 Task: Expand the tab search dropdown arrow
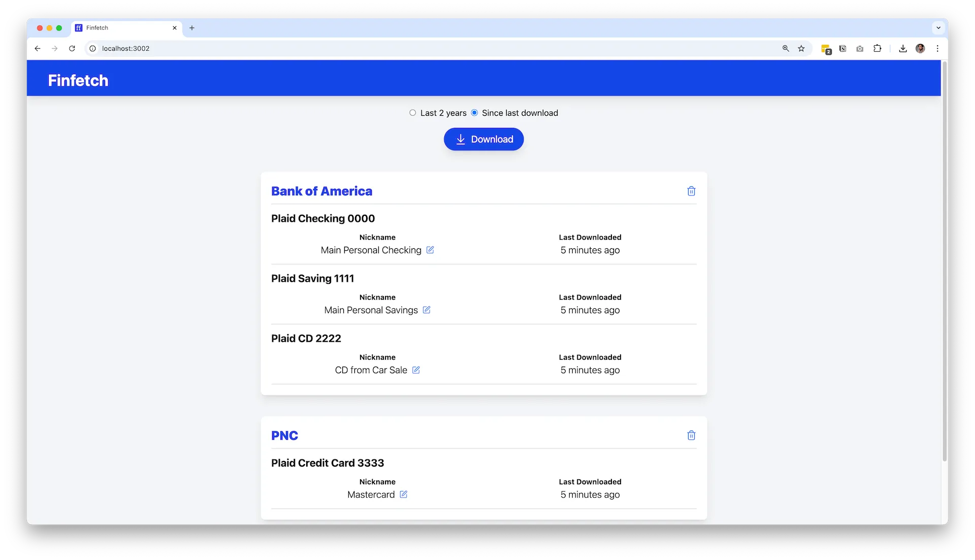tap(938, 28)
